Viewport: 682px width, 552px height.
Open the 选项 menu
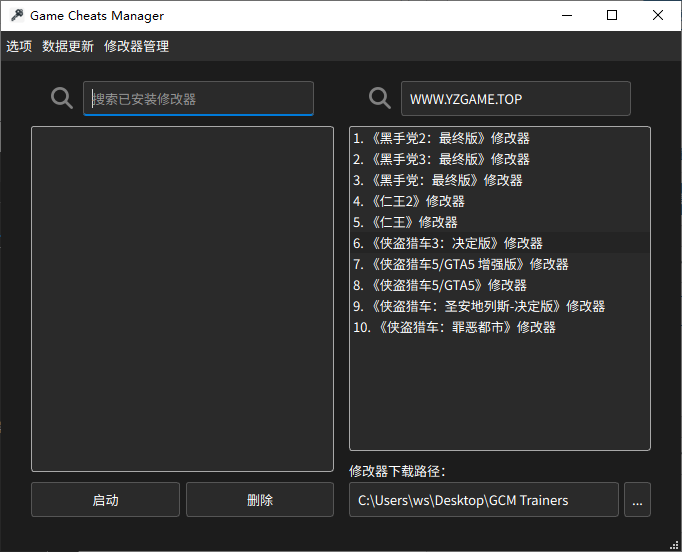pos(19,46)
